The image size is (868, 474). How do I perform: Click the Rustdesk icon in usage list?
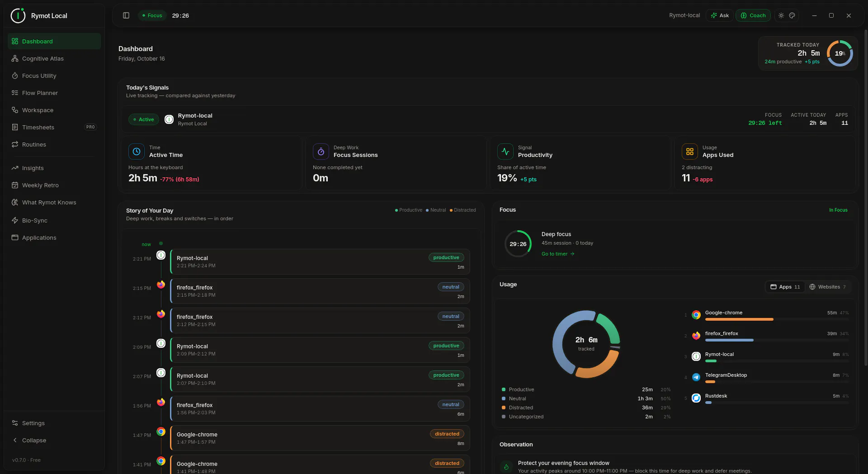[x=696, y=398]
